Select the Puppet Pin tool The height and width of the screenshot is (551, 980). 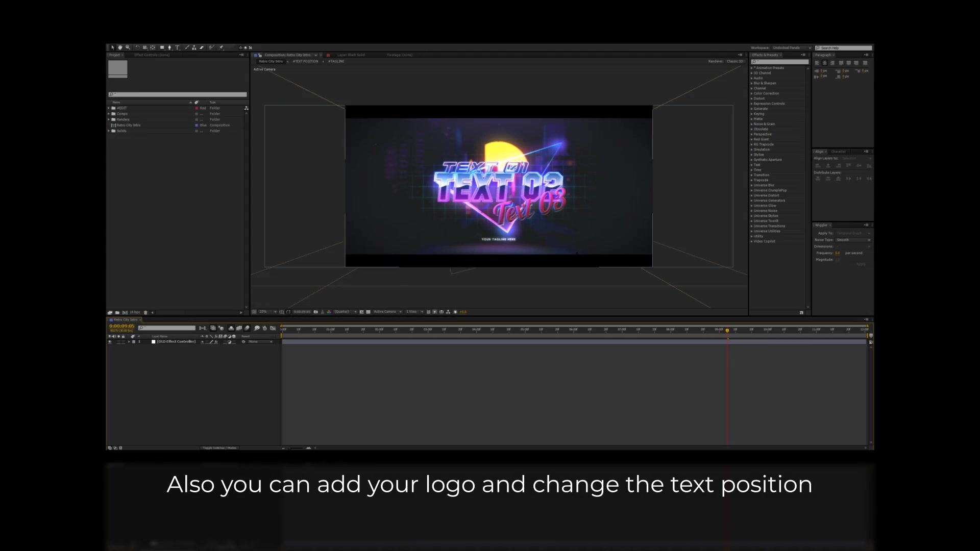221,47
